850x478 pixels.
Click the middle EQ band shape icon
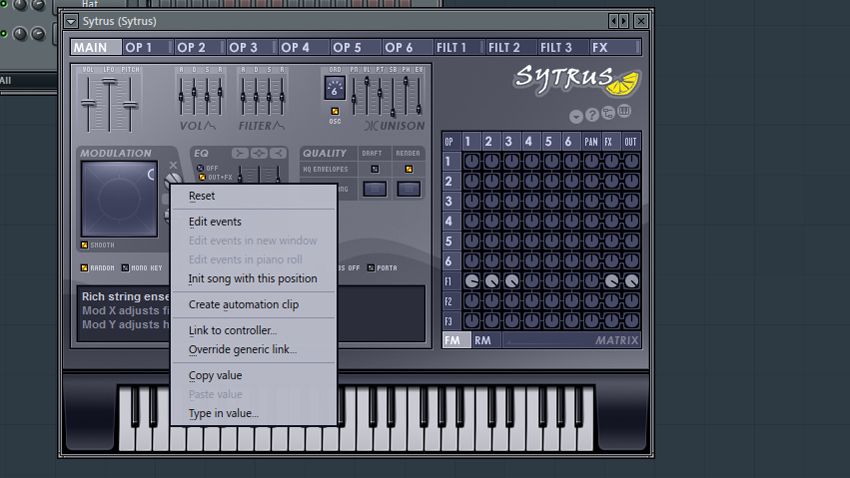point(259,153)
